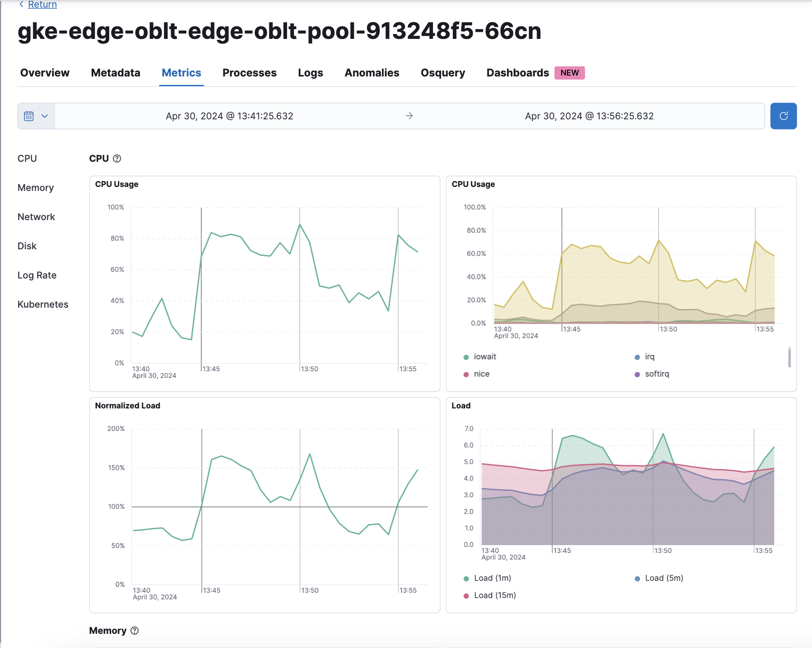Select the Metrics tab
The width and height of the screenshot is (812, 648).
point(181,73)
